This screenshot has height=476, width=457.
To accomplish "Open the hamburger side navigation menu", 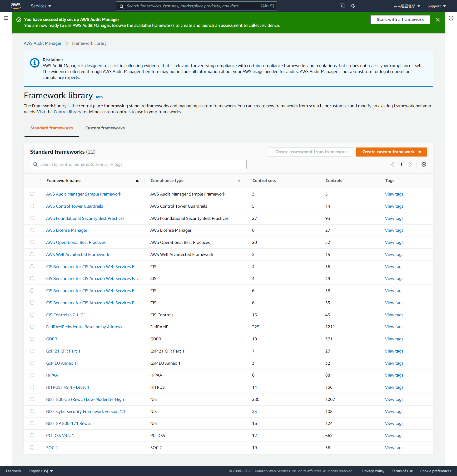I will coord(6,18).
